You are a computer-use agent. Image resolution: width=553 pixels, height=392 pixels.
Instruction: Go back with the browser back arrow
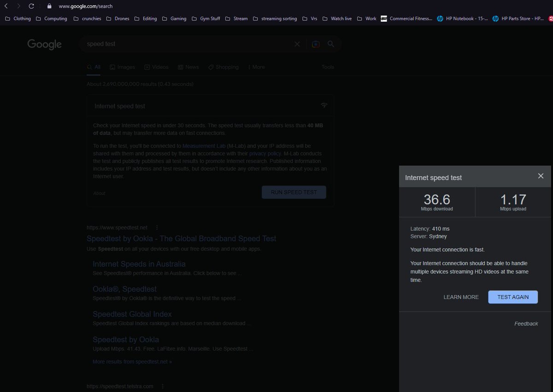[6, 6]
